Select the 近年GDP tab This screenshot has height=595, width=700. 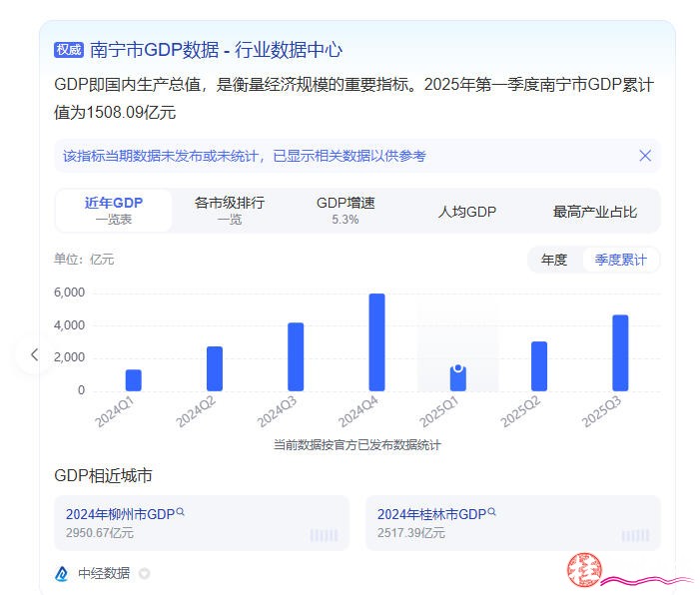(x=114, y=211)
